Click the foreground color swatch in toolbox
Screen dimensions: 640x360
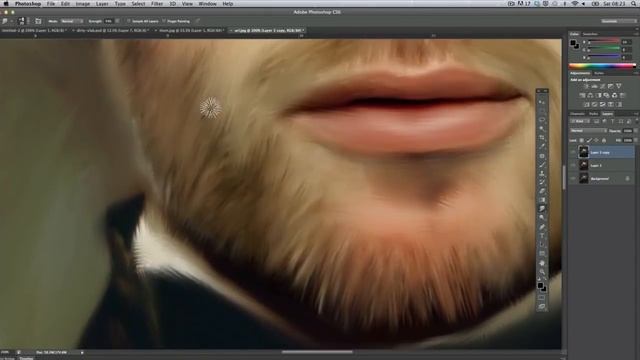pos(540,285)
